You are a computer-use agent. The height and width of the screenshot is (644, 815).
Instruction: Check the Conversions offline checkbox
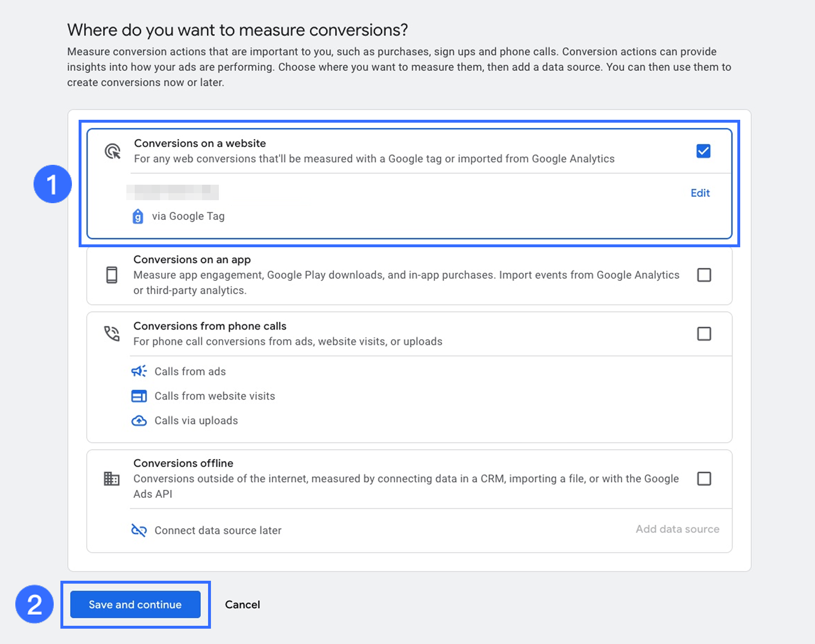pos(704,479)
